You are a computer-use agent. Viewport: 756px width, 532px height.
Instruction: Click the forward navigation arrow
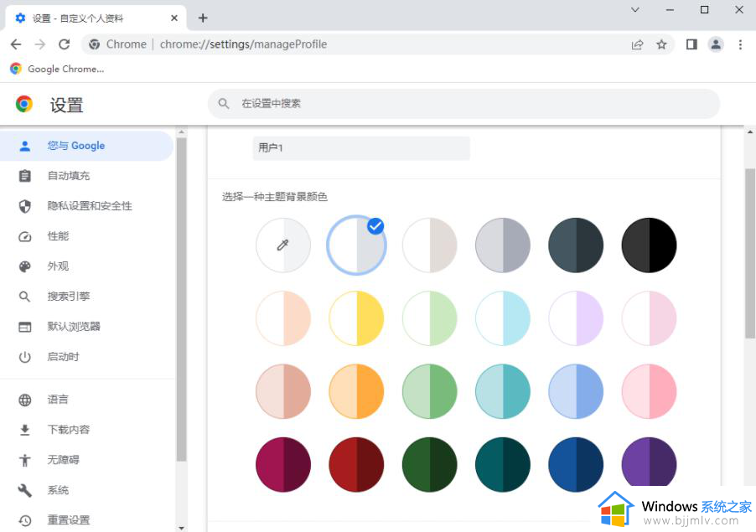(x=40, y=44)
